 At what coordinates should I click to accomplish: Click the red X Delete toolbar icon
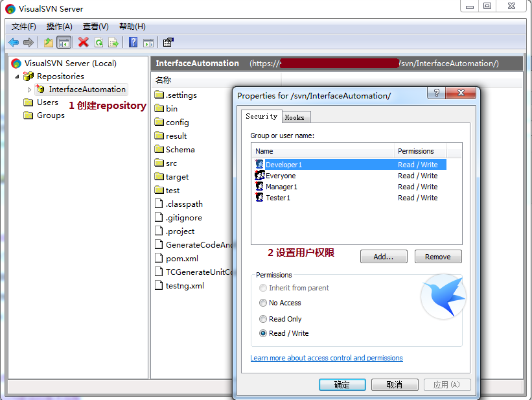(83, 42)
